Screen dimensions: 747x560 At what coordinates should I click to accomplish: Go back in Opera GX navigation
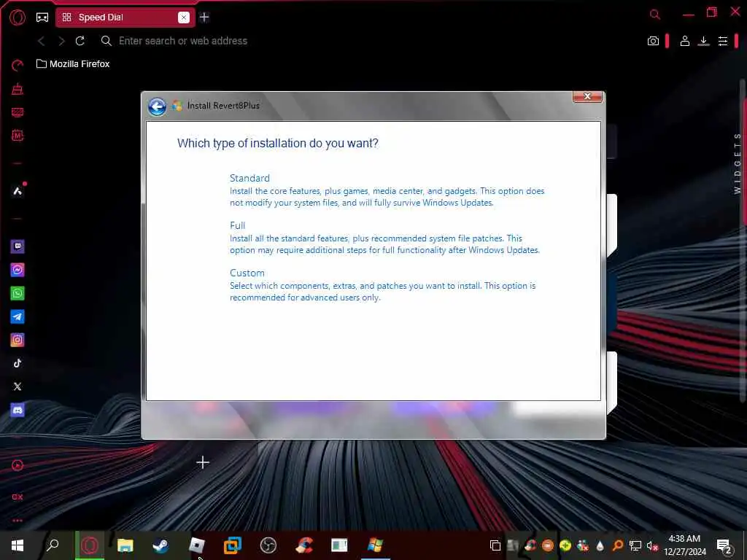click(42, 41)
